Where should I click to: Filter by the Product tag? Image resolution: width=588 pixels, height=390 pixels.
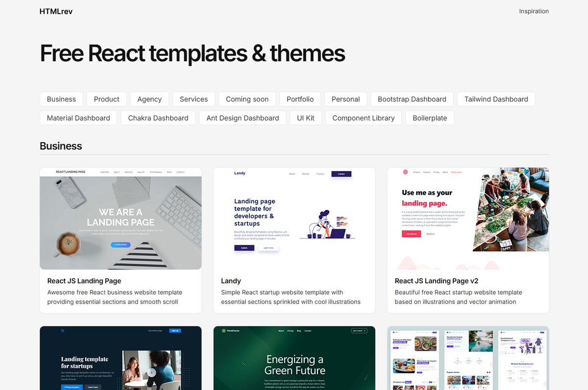pyautogui.click(x=106, y=99)
